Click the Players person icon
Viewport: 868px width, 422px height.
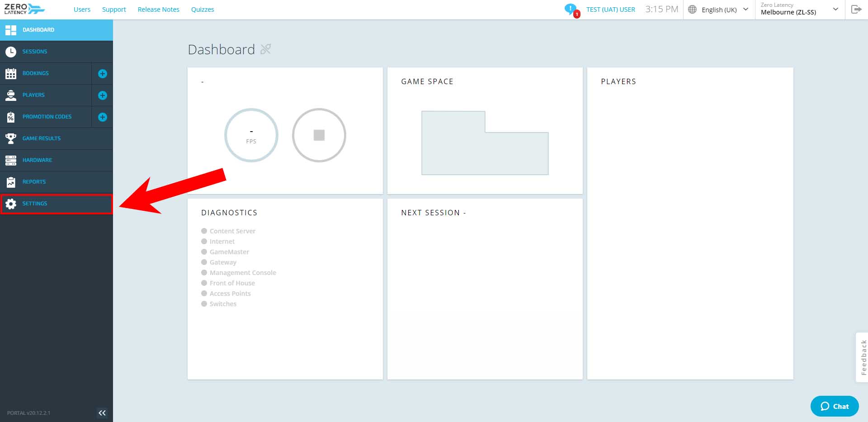point(11,95)
